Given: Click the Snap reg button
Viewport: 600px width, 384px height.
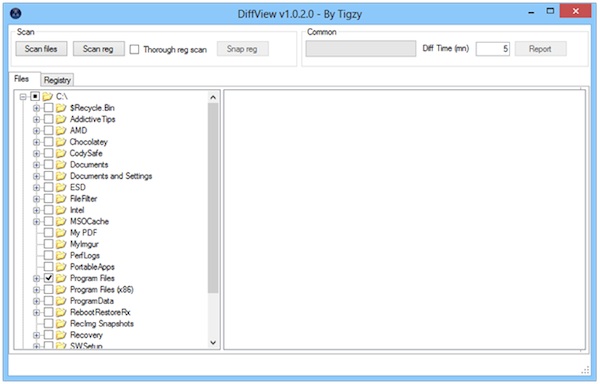Looking at the screenshot, I should point(243,49).
